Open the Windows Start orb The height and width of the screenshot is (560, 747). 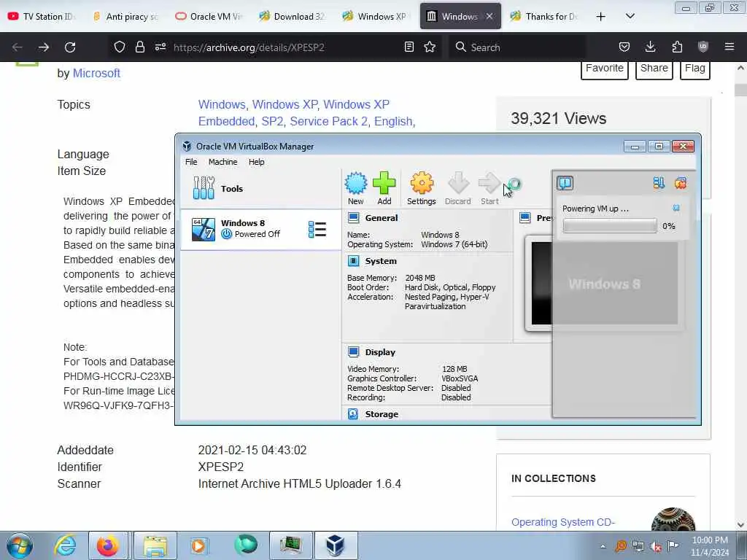[x=20, y=545]
